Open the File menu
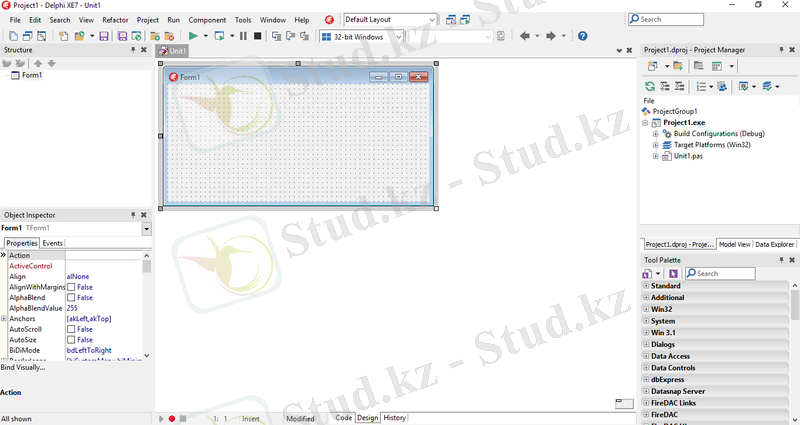Screen dimensions: 800x425 [x=15, y=20]
